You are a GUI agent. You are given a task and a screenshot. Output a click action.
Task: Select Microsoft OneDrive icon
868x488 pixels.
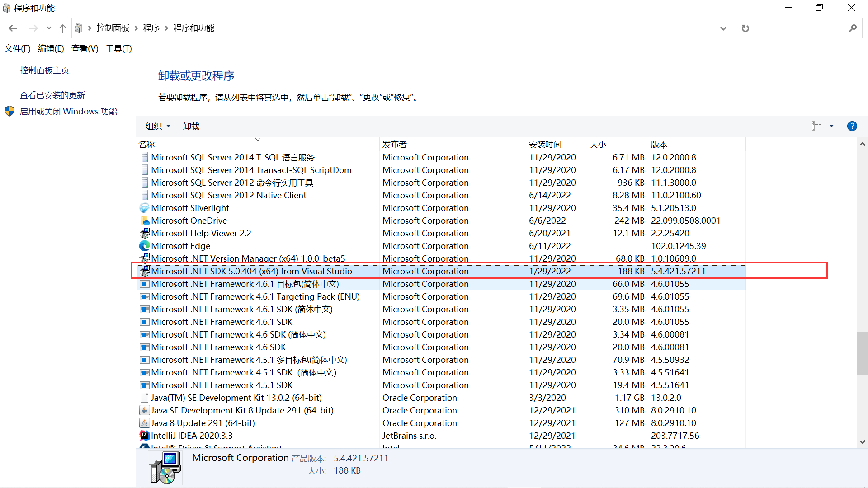point(144,221)
